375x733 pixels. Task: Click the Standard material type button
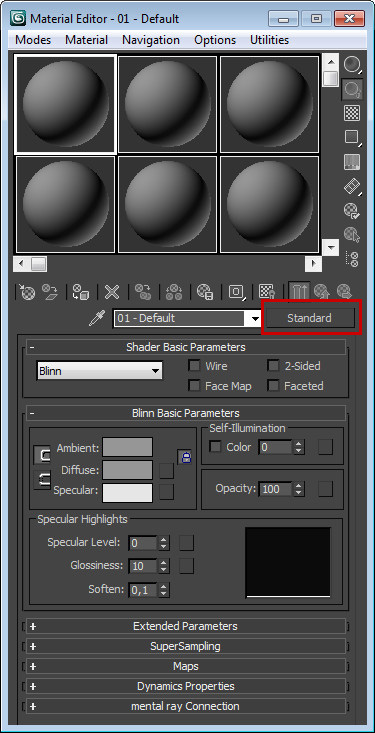(x=310, y=318)
